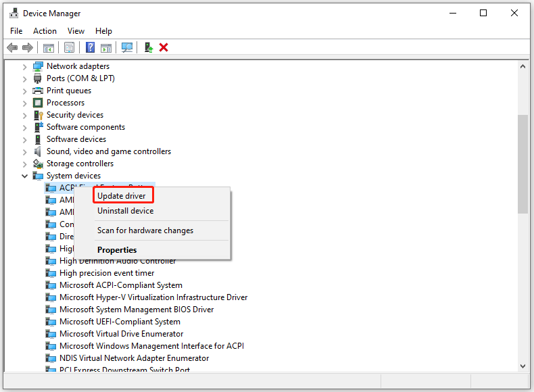This screenshot has width=534, height=392.
Task: Expand the Sound, video and game controllers node
Action: pyautogui.click(x=24, y=152)
